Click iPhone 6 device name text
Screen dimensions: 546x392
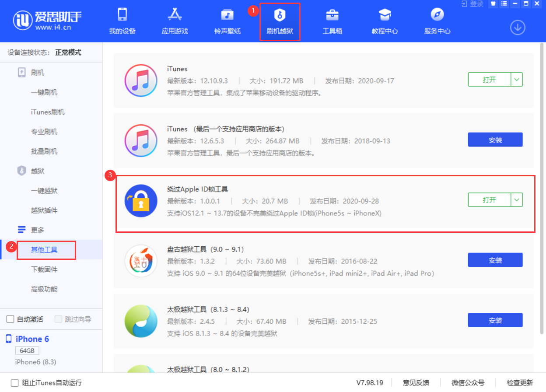click(x=32, y=339)
